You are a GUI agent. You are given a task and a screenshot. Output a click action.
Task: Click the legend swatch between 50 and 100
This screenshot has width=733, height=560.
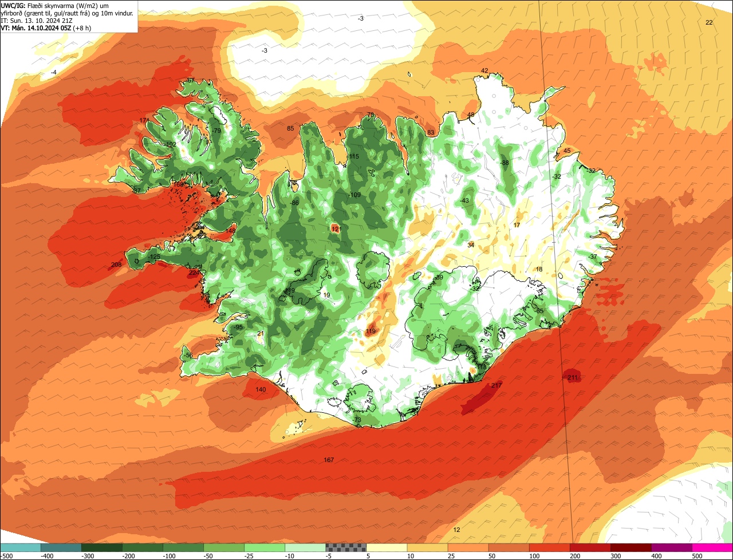pyautogui.click(x=509, y=547)
